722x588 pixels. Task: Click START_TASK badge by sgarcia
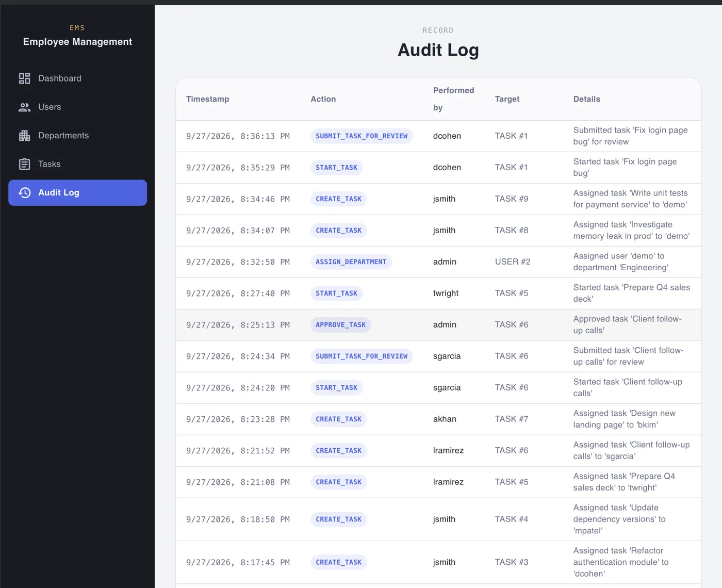pos(336,388)
